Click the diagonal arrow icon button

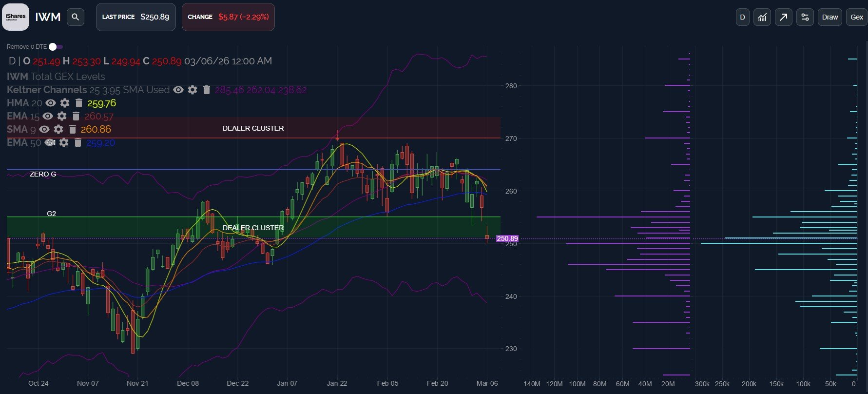[783, 17]
